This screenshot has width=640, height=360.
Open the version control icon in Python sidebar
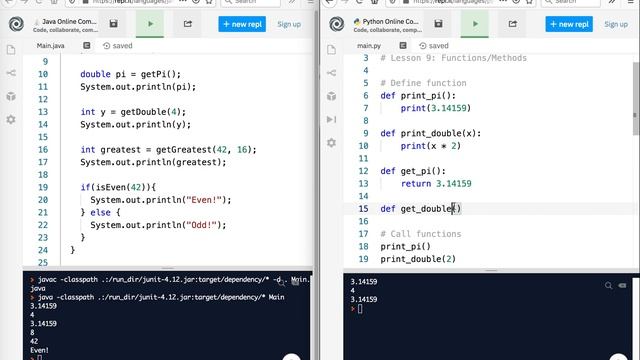click(x=331, y=73)
